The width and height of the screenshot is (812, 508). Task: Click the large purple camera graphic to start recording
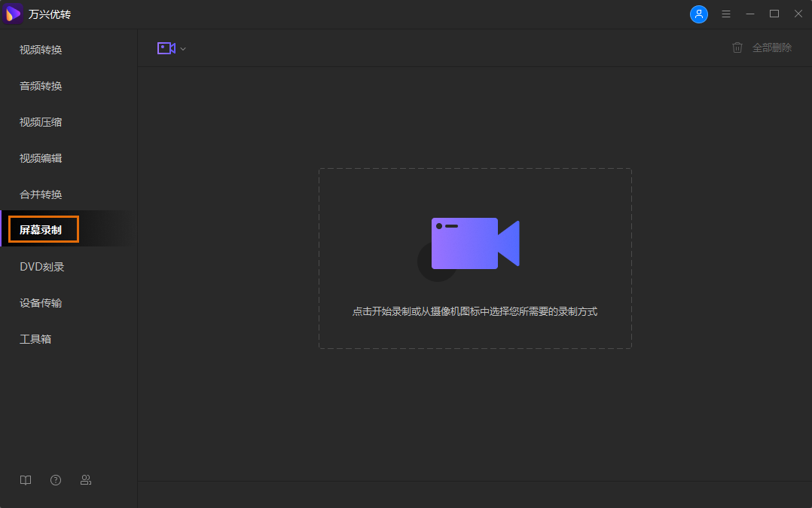point(475,243)
